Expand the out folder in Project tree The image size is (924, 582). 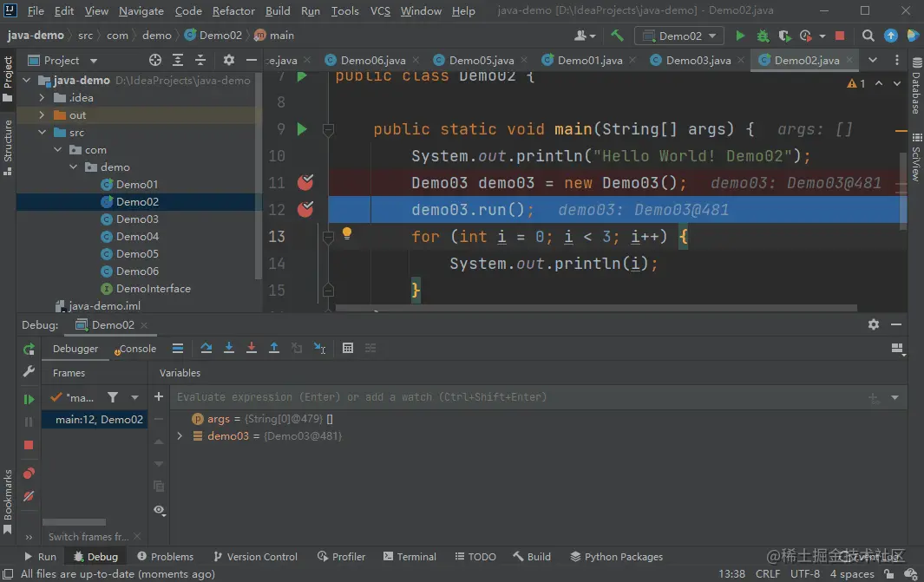(42, 115)
